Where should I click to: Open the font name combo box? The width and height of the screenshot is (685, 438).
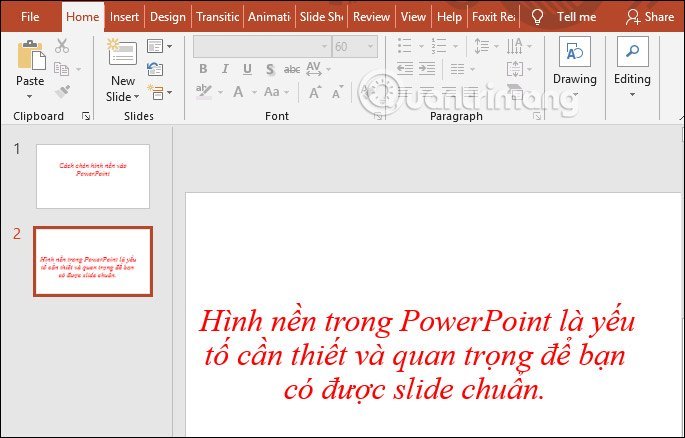[x=262, y=46]
